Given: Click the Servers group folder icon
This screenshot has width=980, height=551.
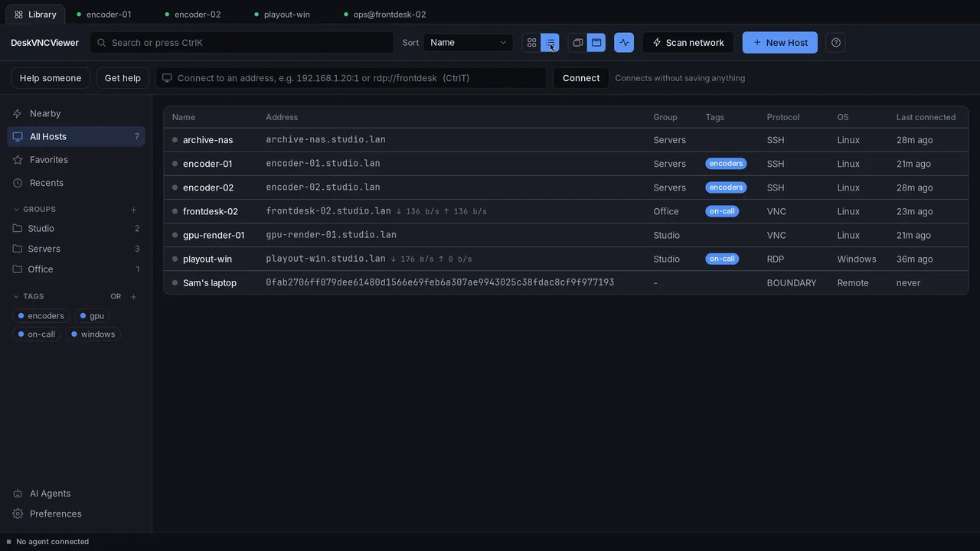Looking at the screenshot, I should coord(18,249).
